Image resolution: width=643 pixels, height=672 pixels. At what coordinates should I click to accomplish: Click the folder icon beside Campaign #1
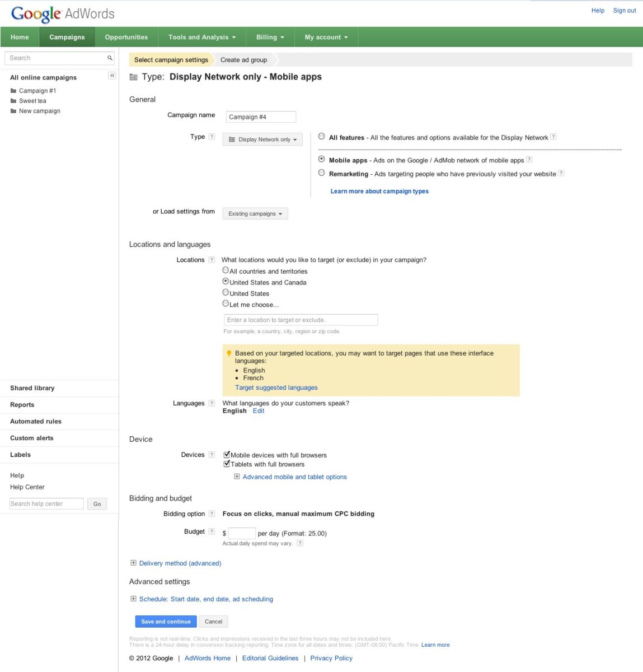[13, 90]
